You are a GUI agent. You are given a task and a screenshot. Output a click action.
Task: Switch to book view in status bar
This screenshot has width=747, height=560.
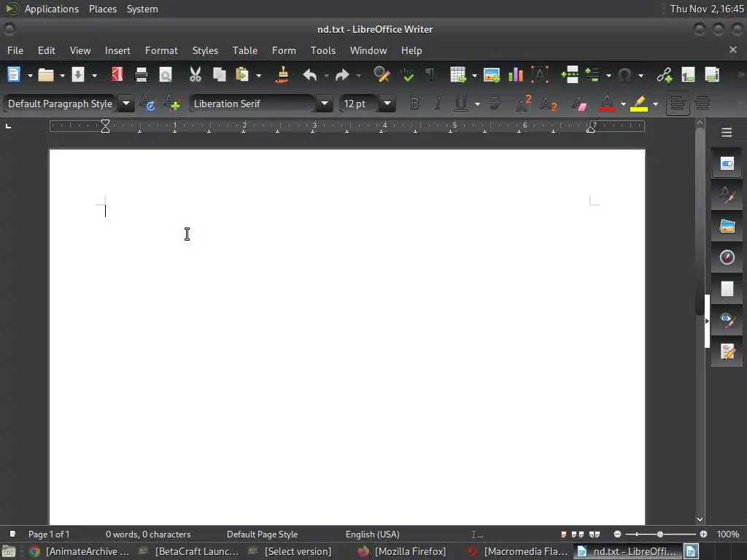(x=595, y=534)
